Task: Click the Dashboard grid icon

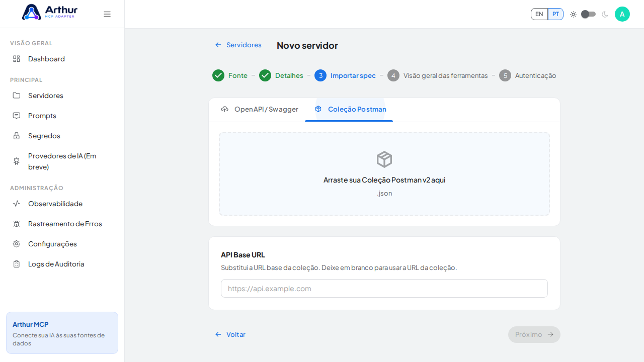Action: click(17, 59)
